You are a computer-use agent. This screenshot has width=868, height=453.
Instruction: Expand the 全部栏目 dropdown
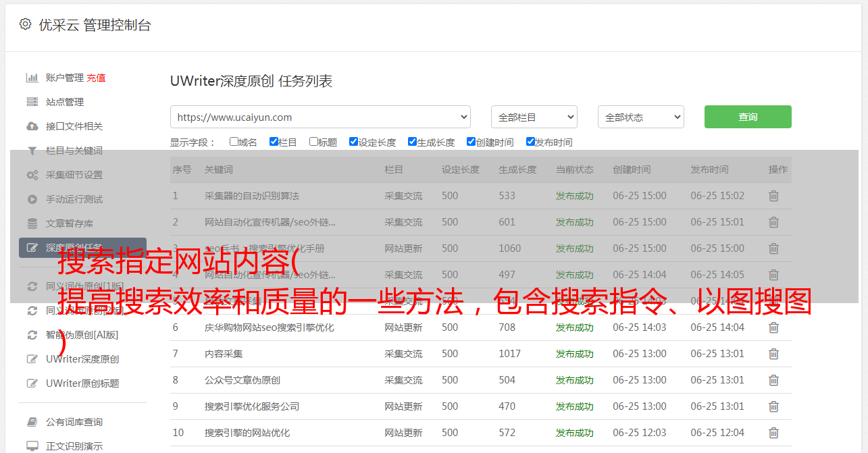click(534, 117)
